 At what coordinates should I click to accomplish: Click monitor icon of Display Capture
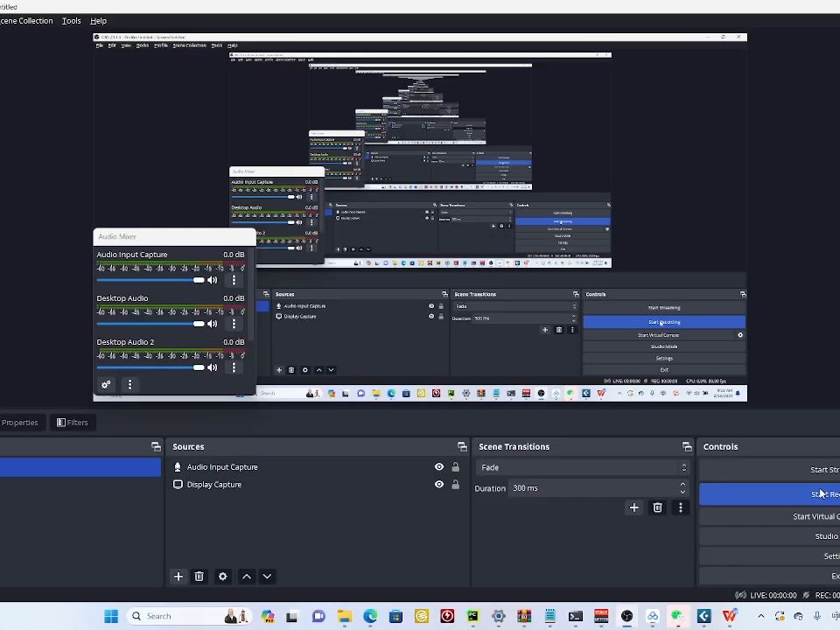coord(178,484)
